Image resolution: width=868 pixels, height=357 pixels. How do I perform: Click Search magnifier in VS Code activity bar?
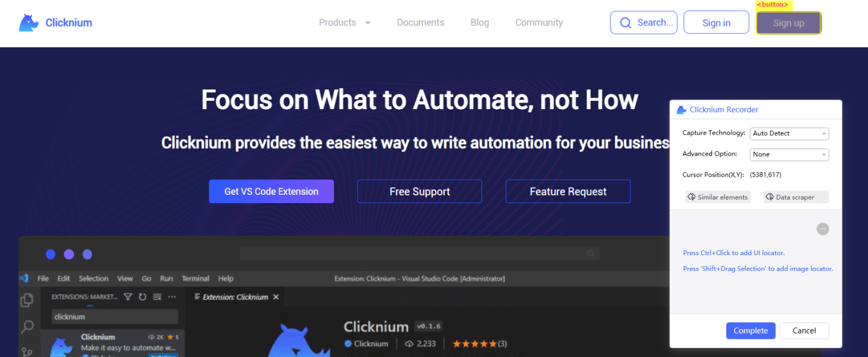(x=27, y=327)
